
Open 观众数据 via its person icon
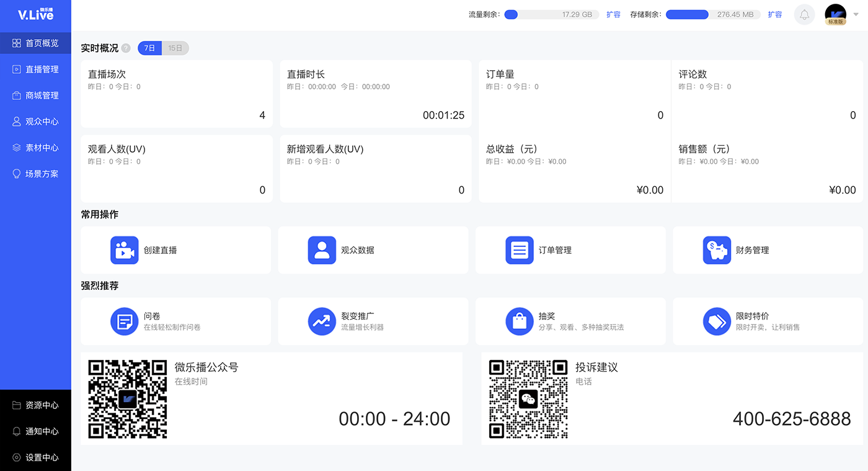tap(322, 250)
